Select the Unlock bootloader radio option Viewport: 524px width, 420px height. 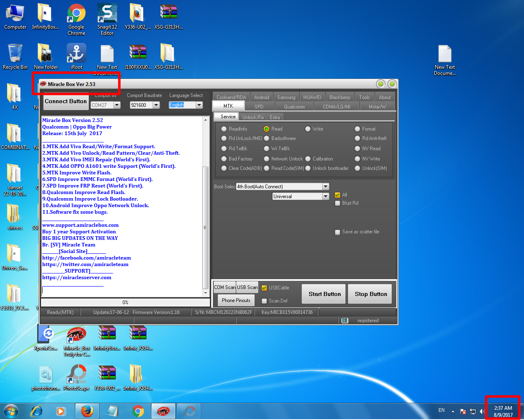pyautogui.click(x=308, y=168)
